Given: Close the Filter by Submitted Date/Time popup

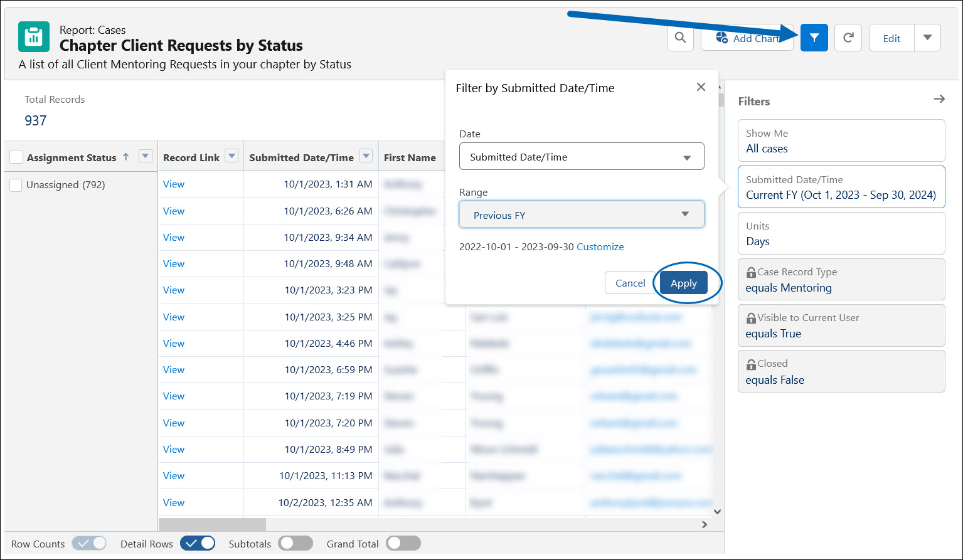Looking at the screenshot, I should click(701, 87).
